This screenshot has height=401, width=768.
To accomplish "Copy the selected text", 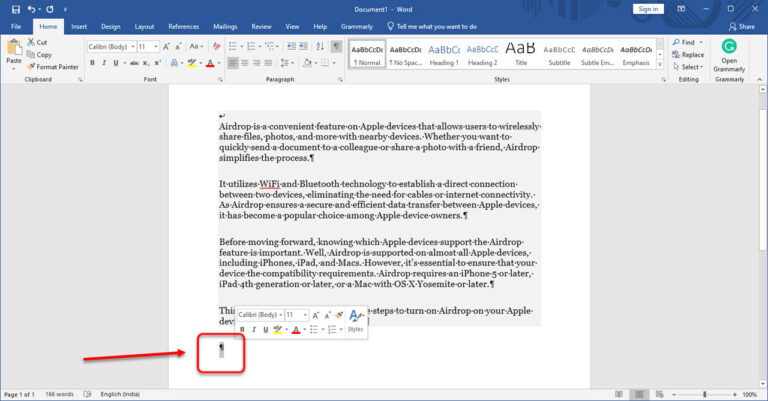I will (x=39, y=55).
